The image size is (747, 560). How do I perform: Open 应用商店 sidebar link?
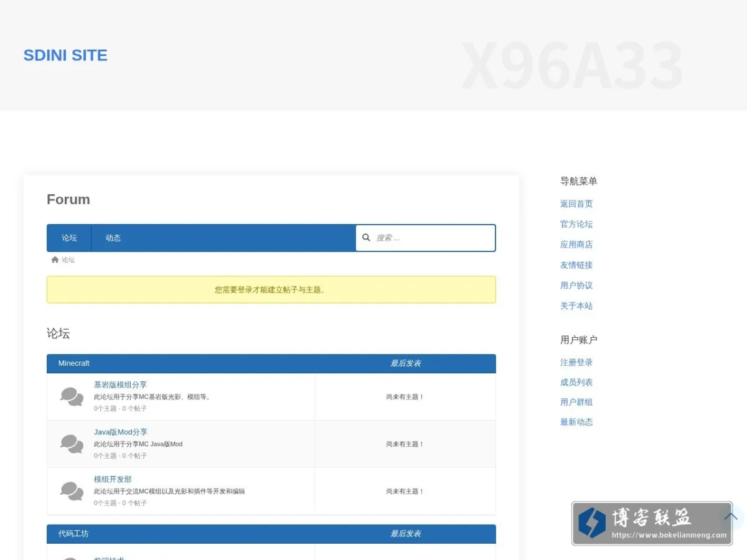[x=576, y=245]
